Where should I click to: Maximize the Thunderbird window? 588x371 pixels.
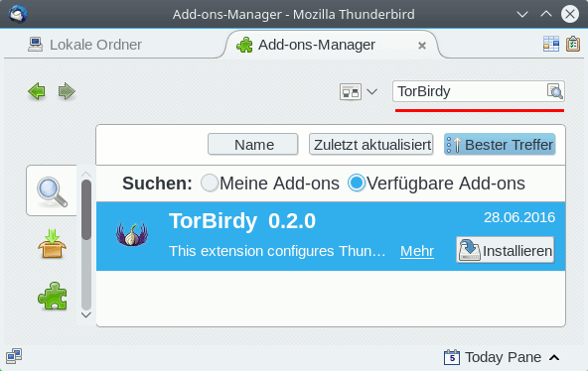(x=546, y=14)
